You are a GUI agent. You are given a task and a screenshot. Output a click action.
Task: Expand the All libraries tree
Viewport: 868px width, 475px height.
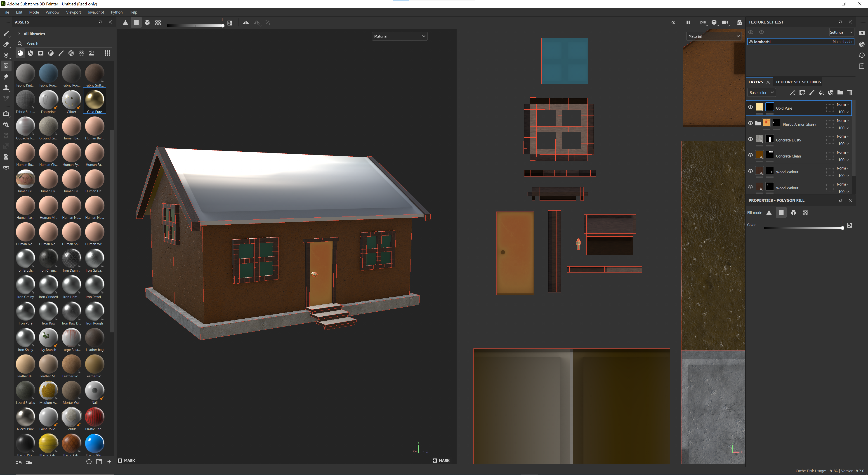click(x=19, y=34)
